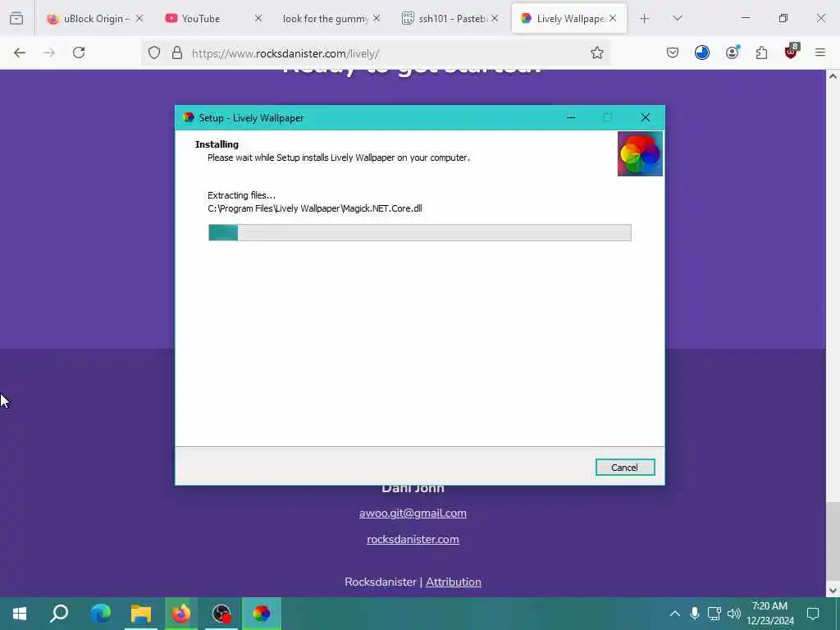Close the ssh101 Pastebin tab
Image resolution: width=840 pixels, height=630 pixels.
[495, 18]
